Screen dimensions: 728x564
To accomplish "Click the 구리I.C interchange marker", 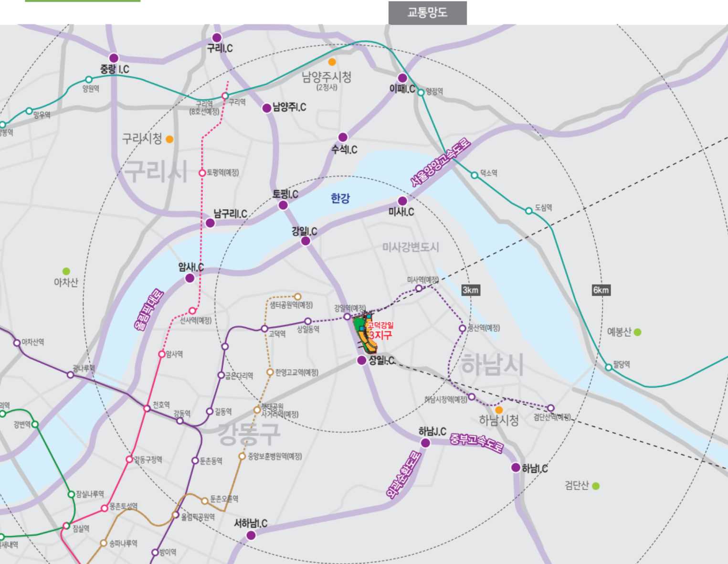I will click(x=217, y=38).
